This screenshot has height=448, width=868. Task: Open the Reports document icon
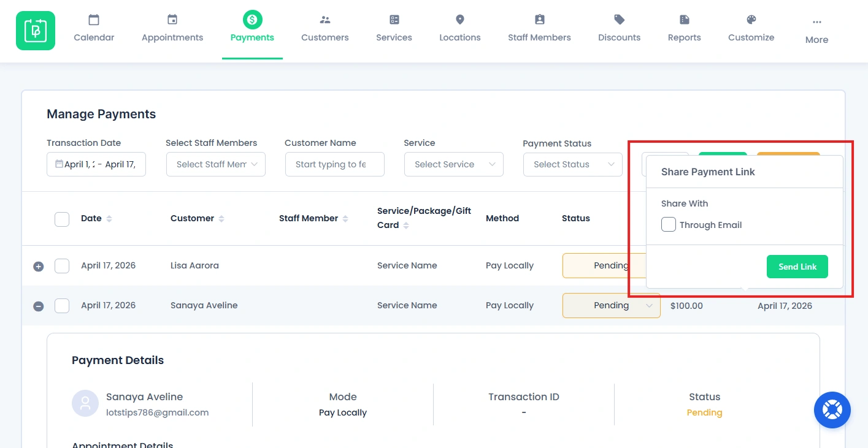click(685, 20)
